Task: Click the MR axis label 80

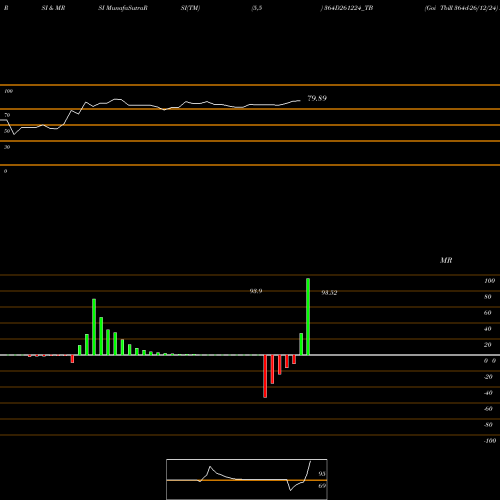Action: tap(487, 297)
